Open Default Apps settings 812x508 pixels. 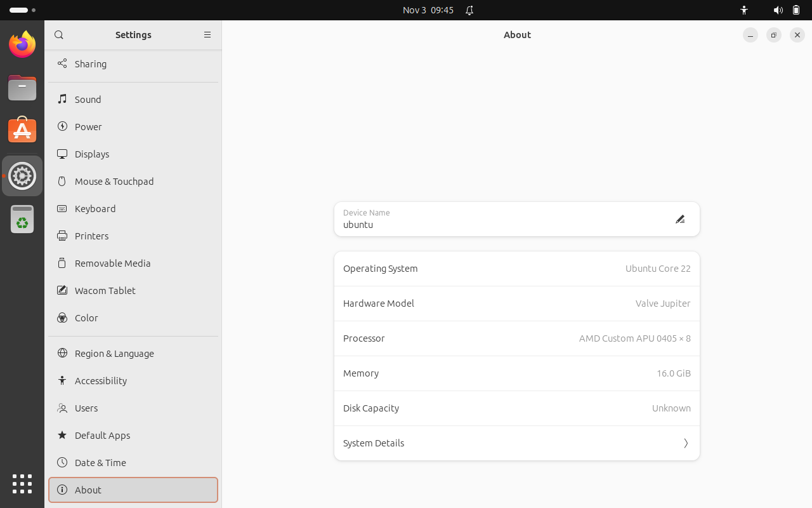133,435
